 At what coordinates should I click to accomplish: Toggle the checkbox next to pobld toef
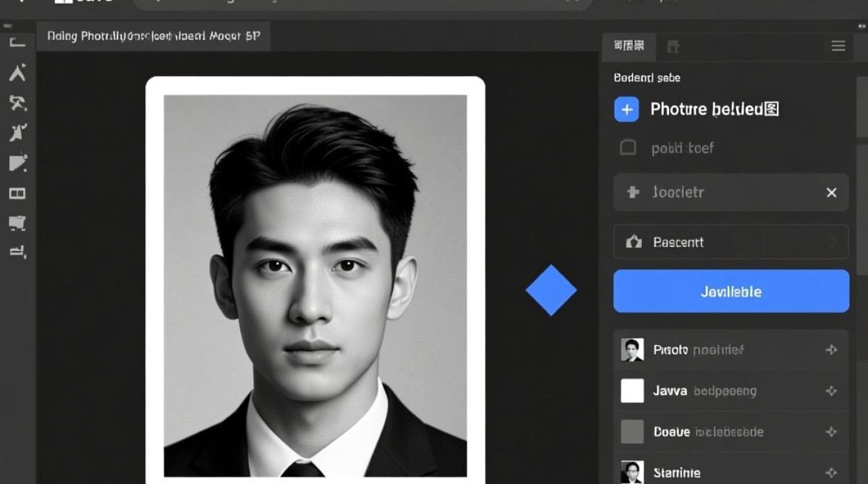coord(628,148)
